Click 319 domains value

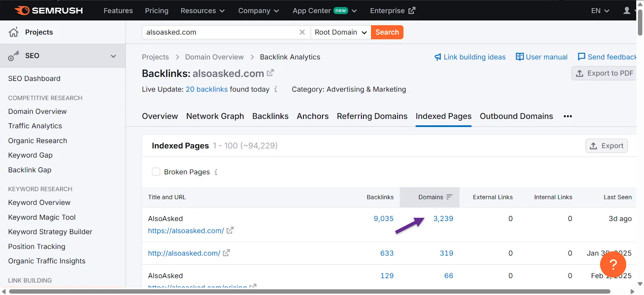pos(446,253)
